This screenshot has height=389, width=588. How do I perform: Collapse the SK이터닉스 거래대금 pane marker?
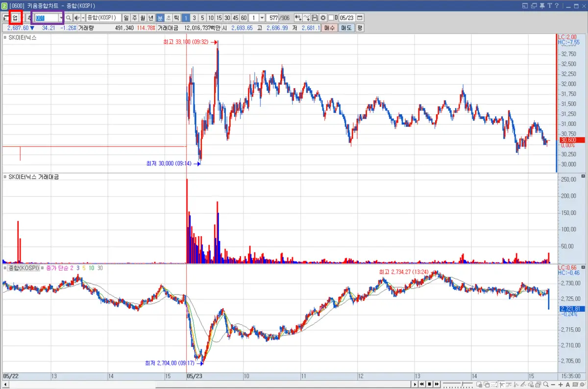[5, 177]
